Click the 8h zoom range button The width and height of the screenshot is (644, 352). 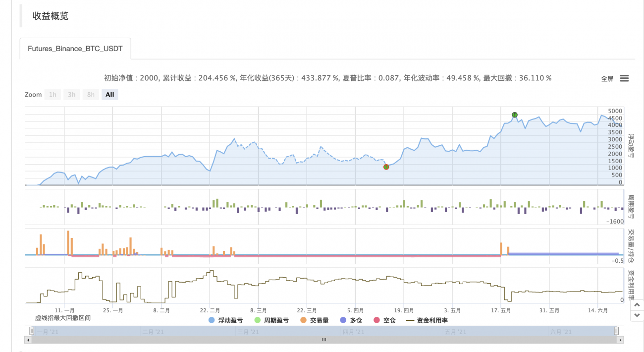[91, 94]
